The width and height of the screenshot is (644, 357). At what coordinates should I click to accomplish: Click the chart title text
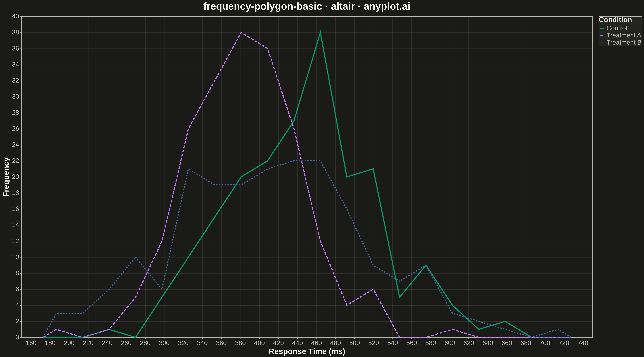click(307, 7)
